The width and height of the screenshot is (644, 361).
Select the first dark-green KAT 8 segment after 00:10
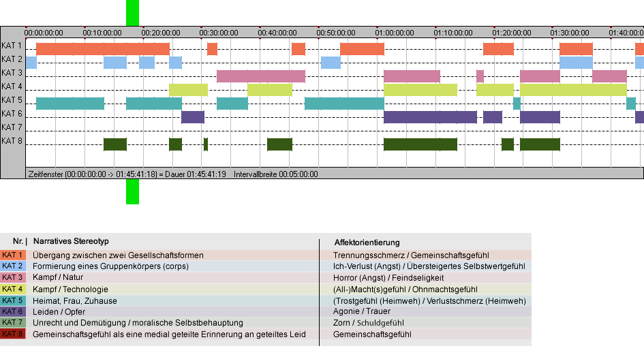click(115, 144)
